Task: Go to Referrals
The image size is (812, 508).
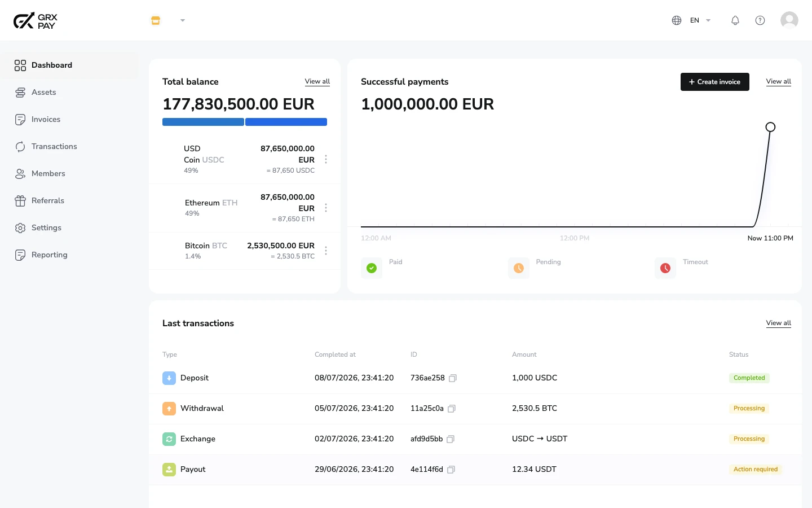Action: [69, 200]
